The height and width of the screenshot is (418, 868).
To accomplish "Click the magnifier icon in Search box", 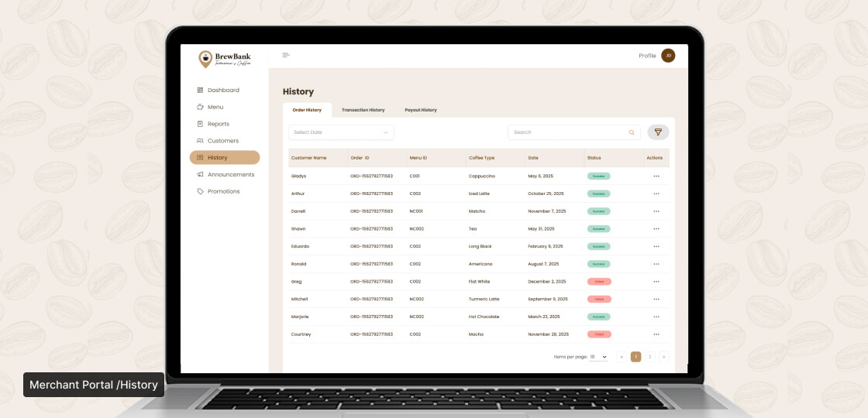I will point(632,132).
